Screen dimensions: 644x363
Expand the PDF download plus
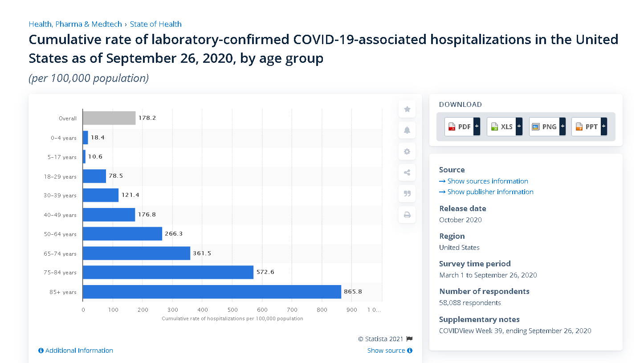(477, 126)
